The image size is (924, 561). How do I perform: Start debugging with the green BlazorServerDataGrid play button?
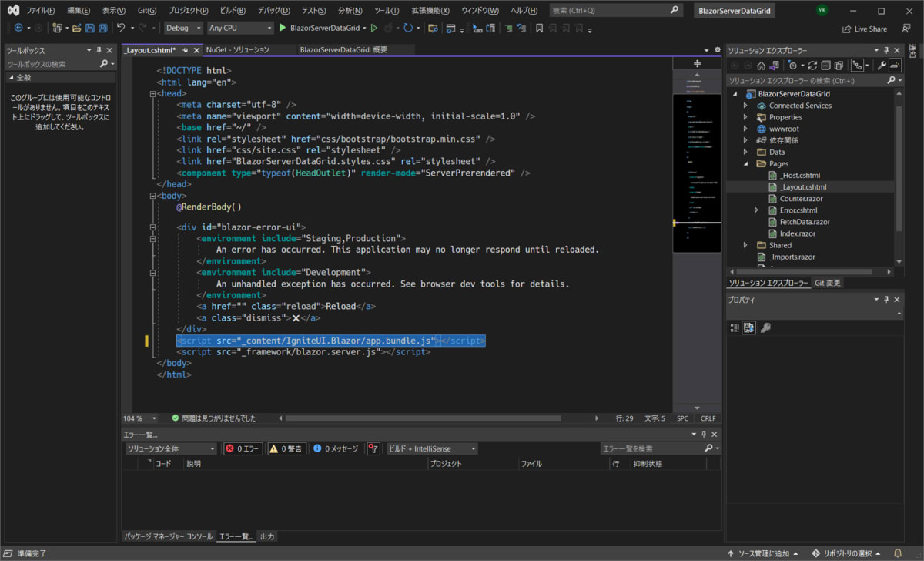click(283, 28)
